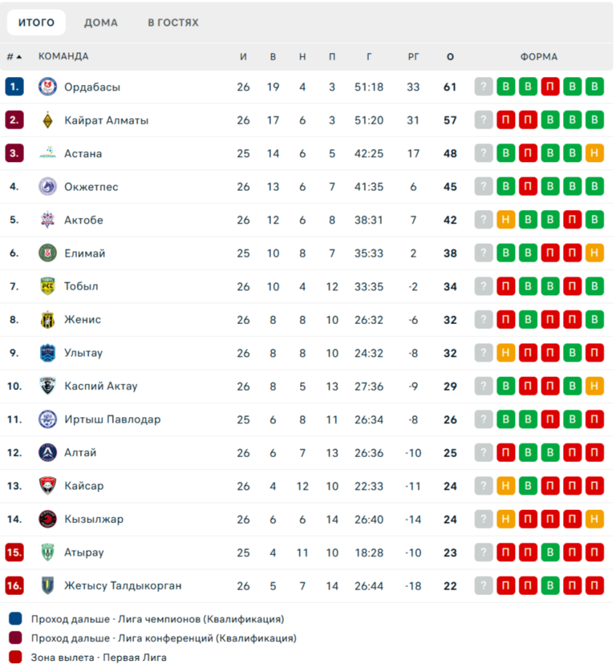The height and width of the screenshot is (672, 616).
Task: Click the Жетысу Талдыкорган crest
Action: coord(48,586)
